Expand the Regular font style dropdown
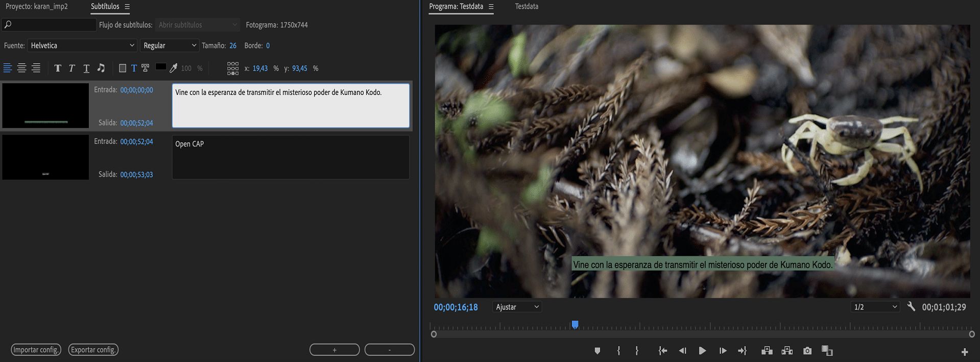 (x=169, y=45)
